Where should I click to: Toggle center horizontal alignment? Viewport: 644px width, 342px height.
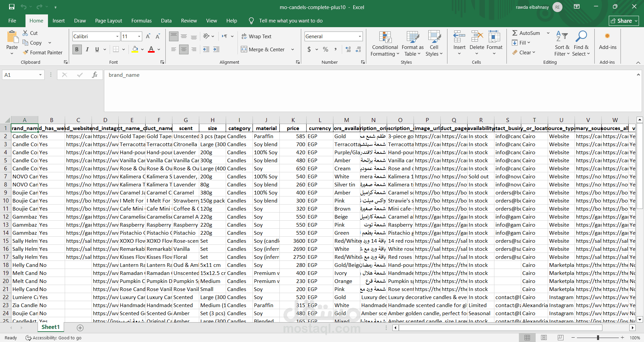pos(183,49)
